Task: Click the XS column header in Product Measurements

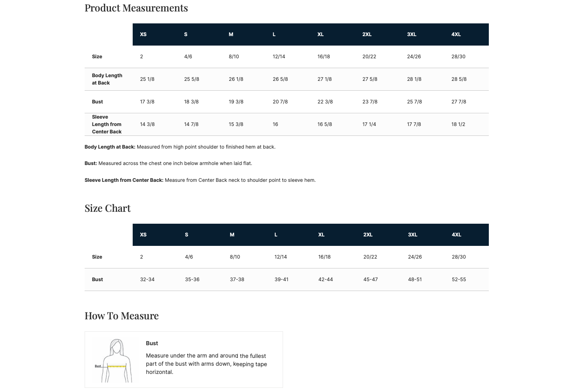Action: [143, 34]
